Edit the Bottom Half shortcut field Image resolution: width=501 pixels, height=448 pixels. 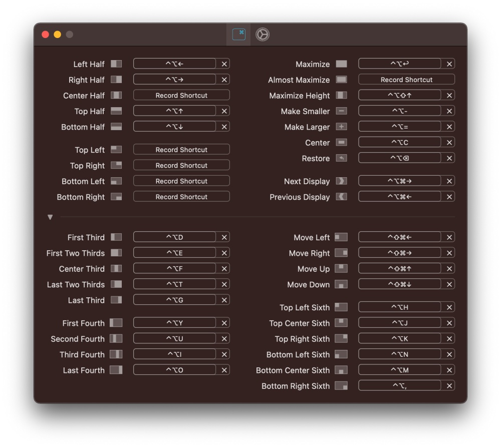coord(174,127)
